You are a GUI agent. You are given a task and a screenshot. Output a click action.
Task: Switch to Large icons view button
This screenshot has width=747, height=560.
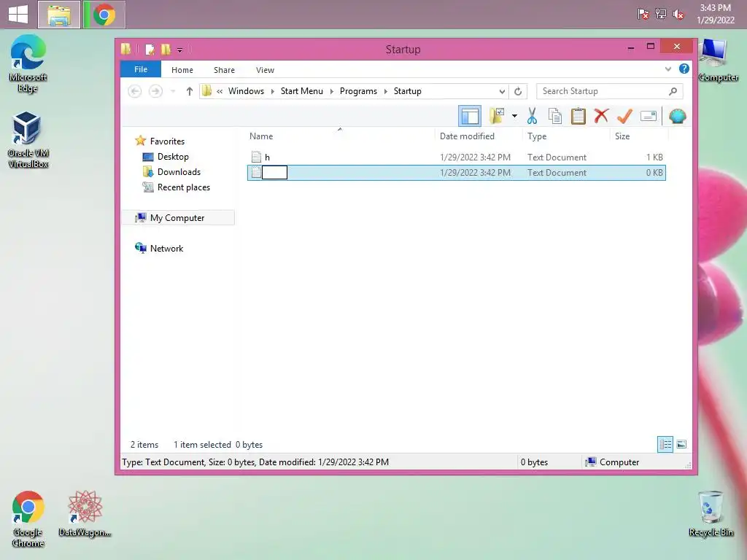pyautogui.click(x=681, y=444)
